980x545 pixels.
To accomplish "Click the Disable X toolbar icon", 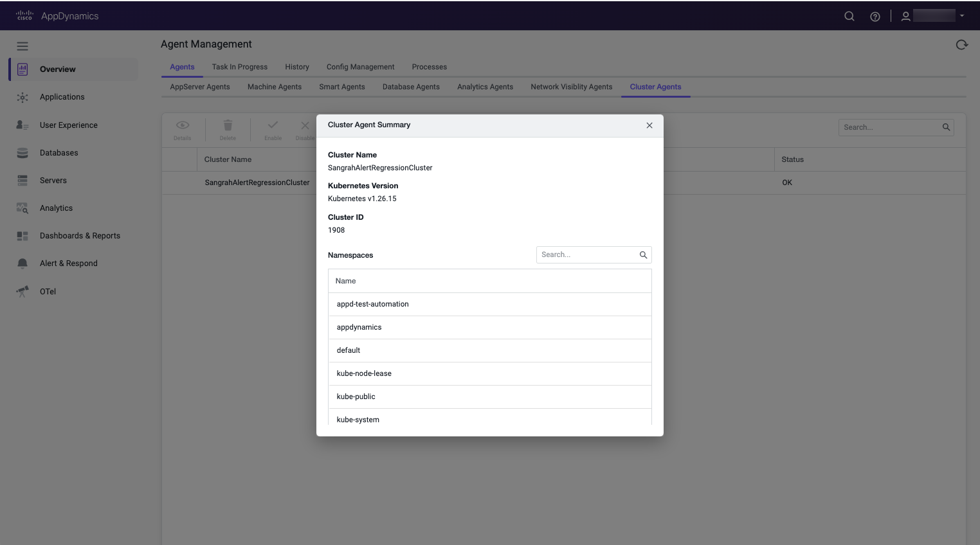I will (x=305, y=125).
